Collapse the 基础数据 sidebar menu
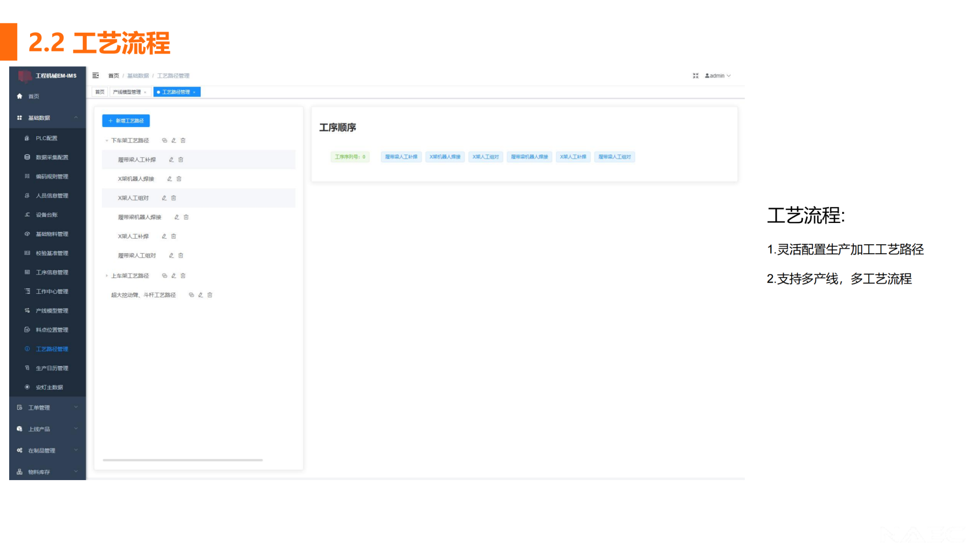 pos(47,118)
